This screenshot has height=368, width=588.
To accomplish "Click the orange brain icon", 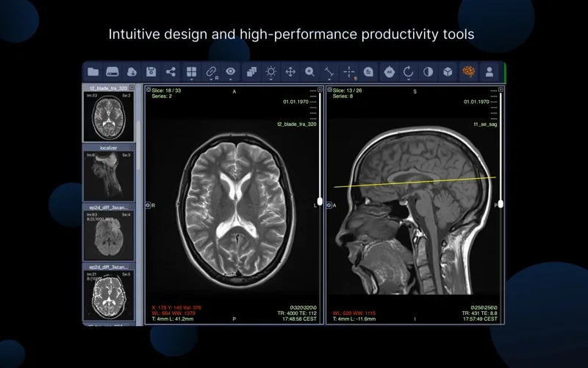I will [x=468, y=71].
